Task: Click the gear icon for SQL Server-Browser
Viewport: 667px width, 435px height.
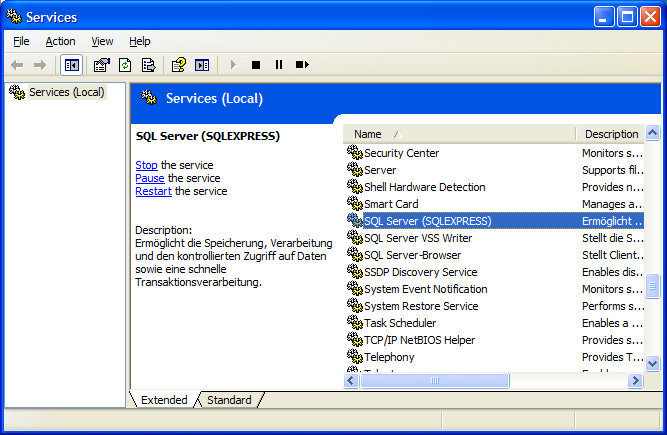Action: click(x=354, y=254)
